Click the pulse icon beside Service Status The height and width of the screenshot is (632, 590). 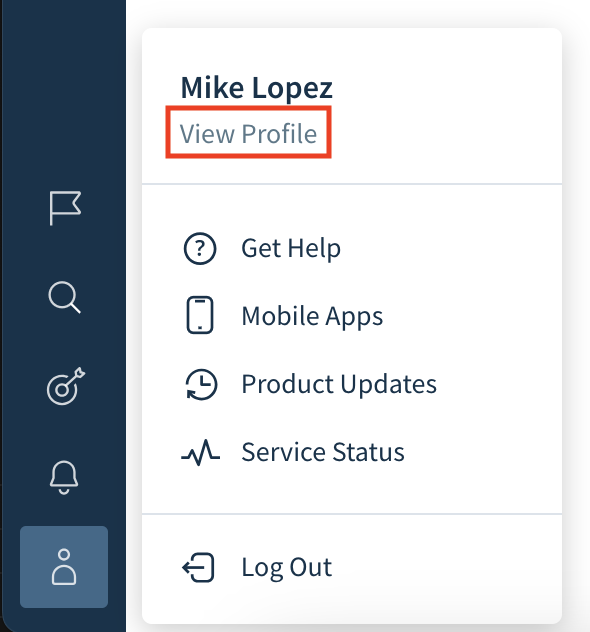[x=200, y=452]
